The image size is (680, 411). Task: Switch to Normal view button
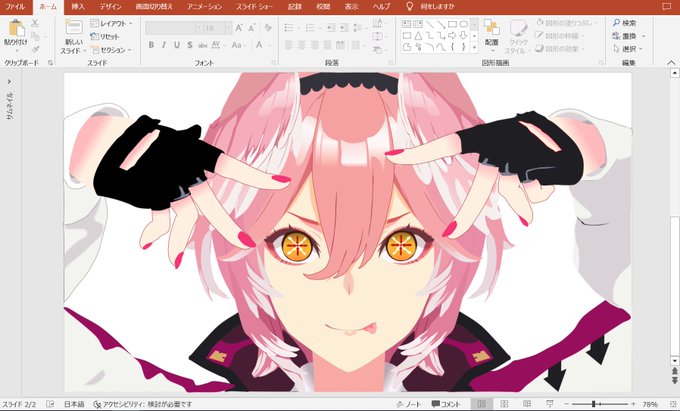[481, 404]
